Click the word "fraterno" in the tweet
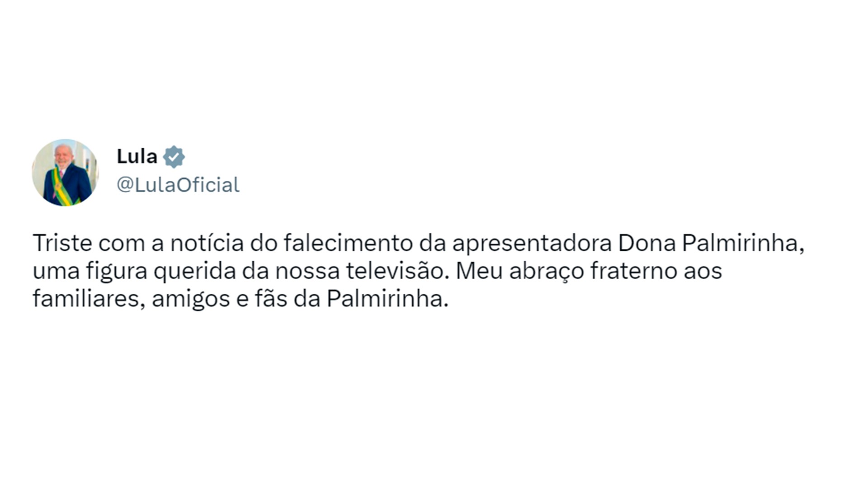Viewport: 868px width, 488px height. pyautogui.click(x=633, y=271)
